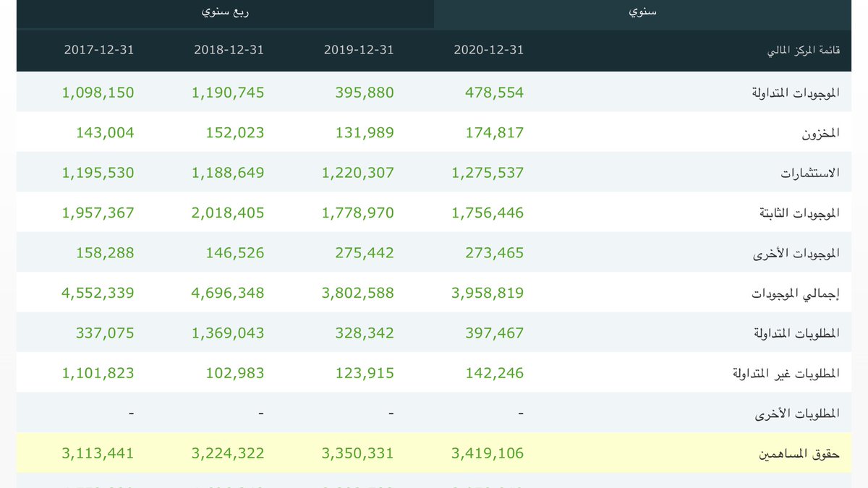This screenshot has width=868, height=488.
Task: Pick the investments figure 1,188,649
Action: [x=228, y=174]
